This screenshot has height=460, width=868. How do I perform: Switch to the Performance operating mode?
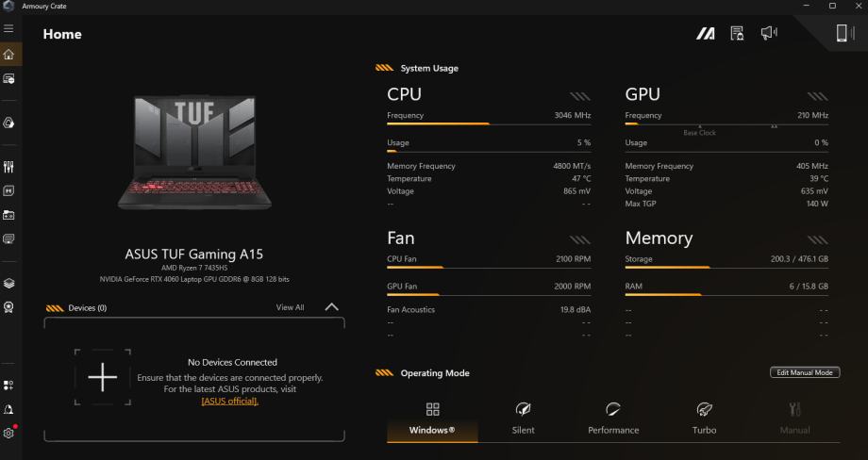613,420
